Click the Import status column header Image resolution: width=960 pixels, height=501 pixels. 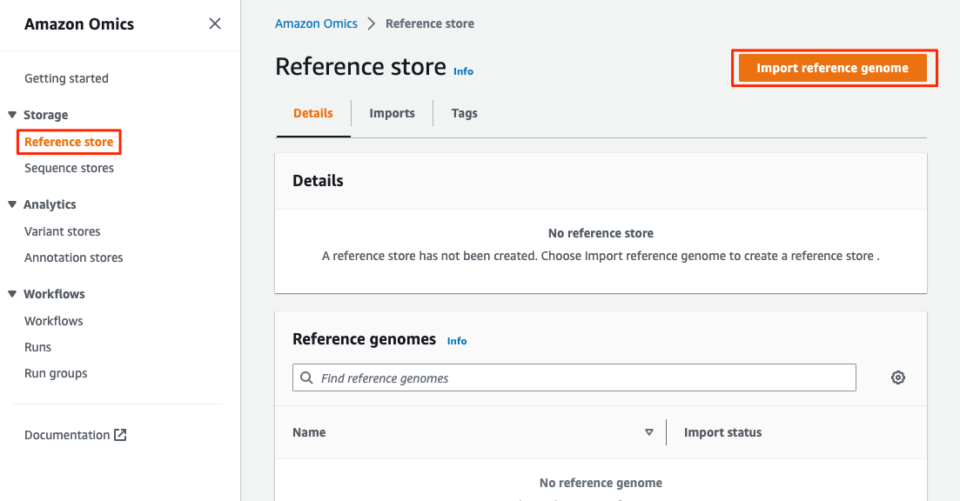[722, 432]
